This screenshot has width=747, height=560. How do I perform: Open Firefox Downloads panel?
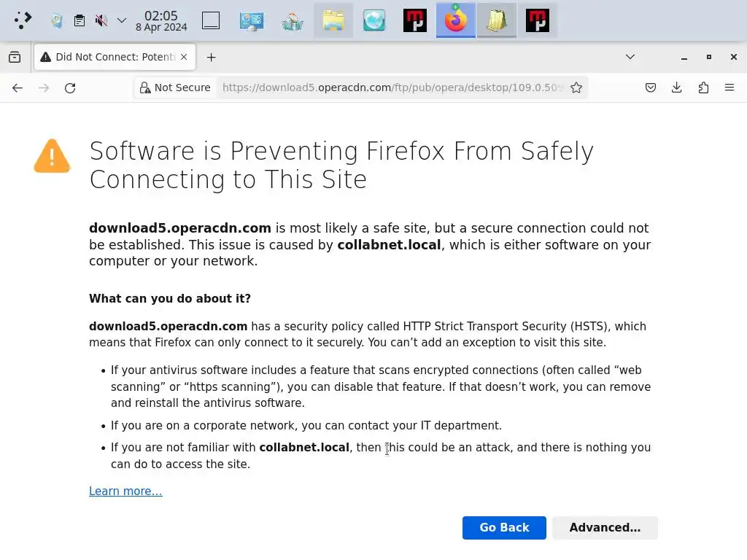pos(677,87)
